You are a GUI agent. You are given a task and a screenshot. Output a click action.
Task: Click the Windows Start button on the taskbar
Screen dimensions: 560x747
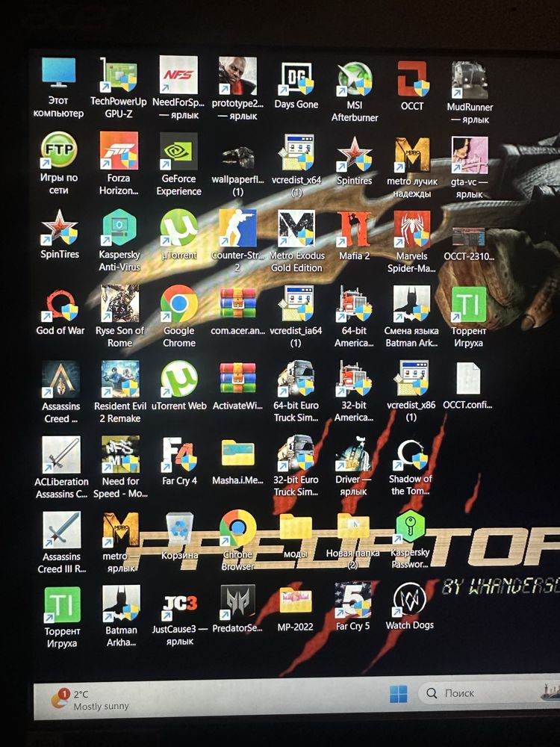point(399,694)
